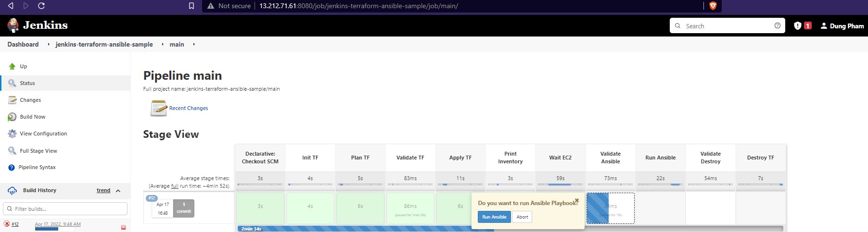Open Changes notepad icon
Viewport: 868px width, 232px height.
coord(12,100)
